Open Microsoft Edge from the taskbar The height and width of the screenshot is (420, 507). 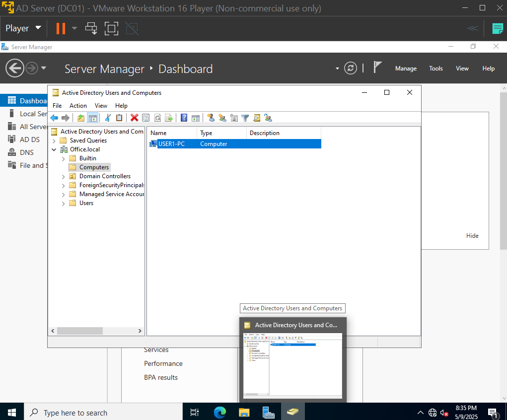(220, 413)
